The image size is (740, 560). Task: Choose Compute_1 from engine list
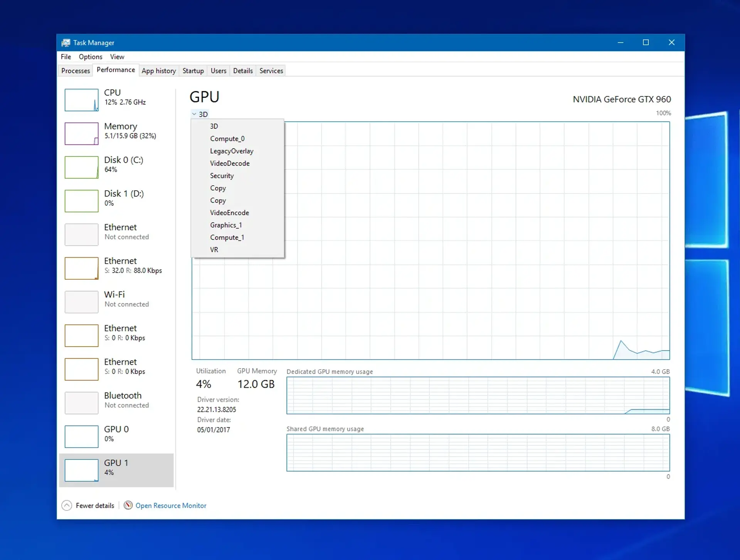tap(238, 237)
